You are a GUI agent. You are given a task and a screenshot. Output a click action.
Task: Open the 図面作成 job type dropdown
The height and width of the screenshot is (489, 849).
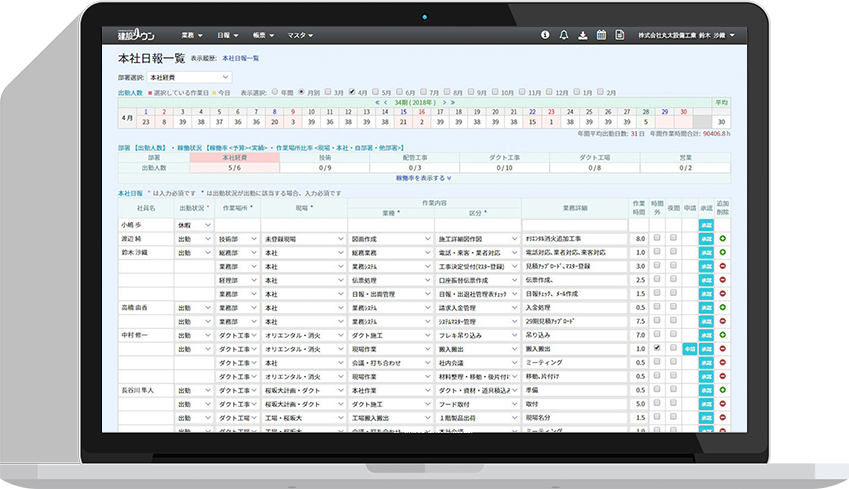(390, 239)
